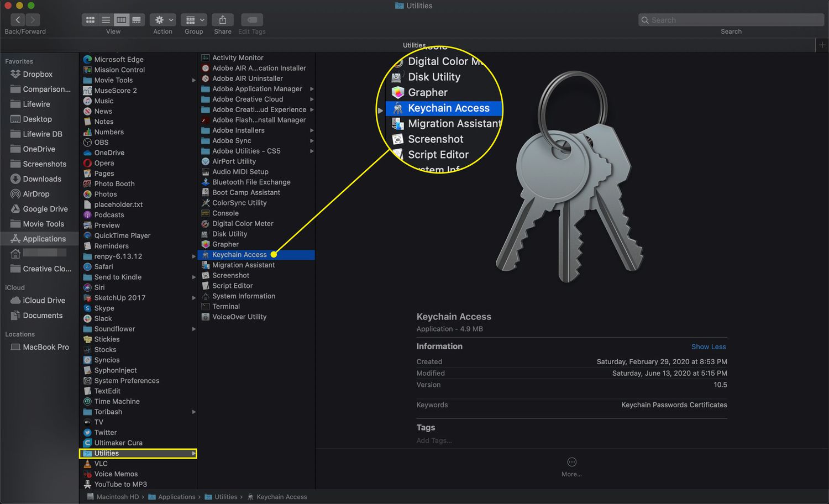Click Show Less link
Image resolution: width=829 pixels, height=504 pixels.
pos(709,347)
